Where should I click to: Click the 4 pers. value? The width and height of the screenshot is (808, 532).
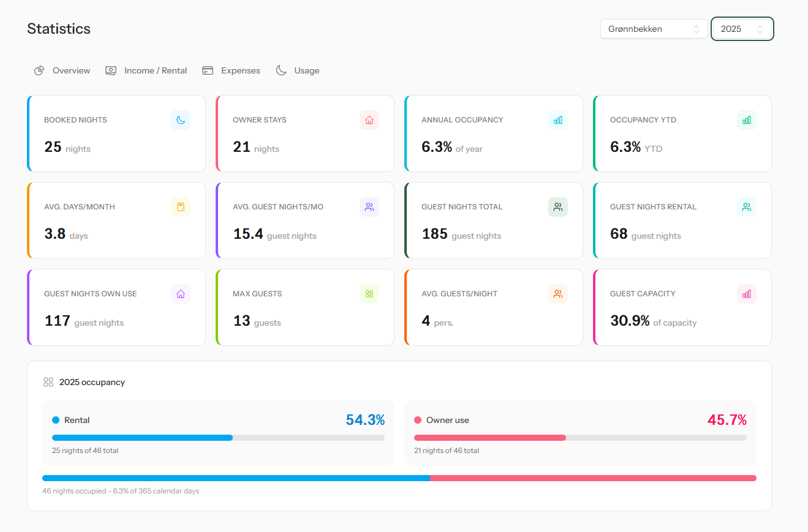click(426, 321)
